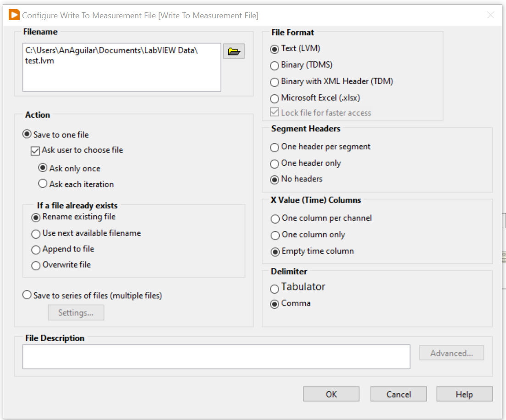Choose Microsoft Excel (.xlsx) format
The height and width of the screenshot is (420, 506).
(275, 98)
